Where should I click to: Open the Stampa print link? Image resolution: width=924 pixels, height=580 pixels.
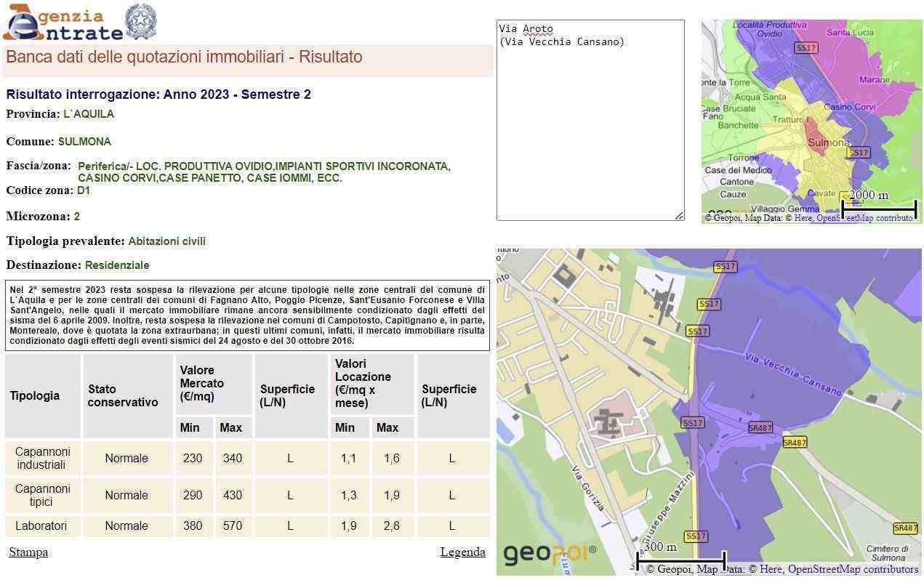pos(28,552)
